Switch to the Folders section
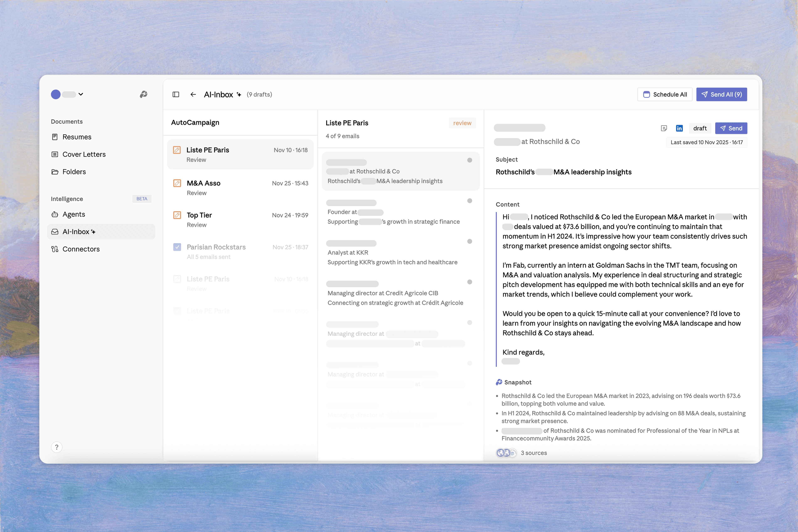The width and height of the screenshot is (798, 532). 74,171
